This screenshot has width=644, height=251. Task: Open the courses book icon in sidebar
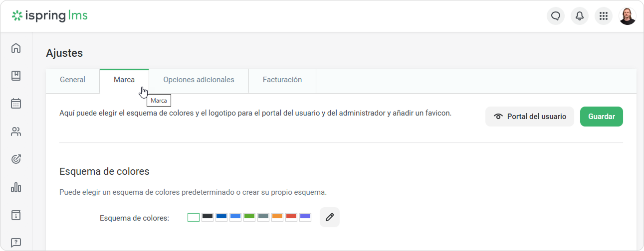[16, 76]
